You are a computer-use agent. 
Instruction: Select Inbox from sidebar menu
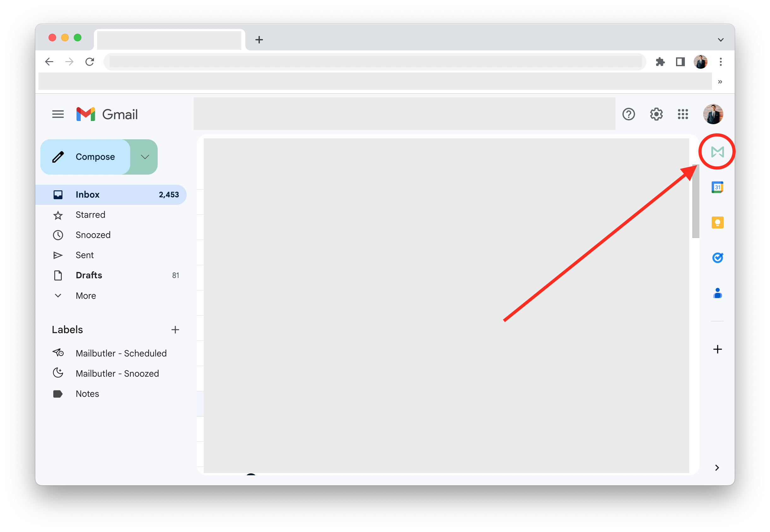[x=87, y=195]
